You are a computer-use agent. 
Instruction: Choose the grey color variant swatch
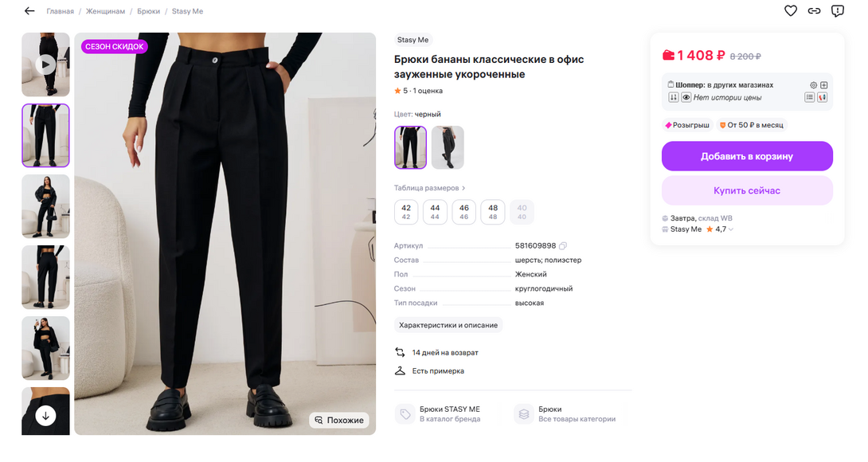pos(448,147)
